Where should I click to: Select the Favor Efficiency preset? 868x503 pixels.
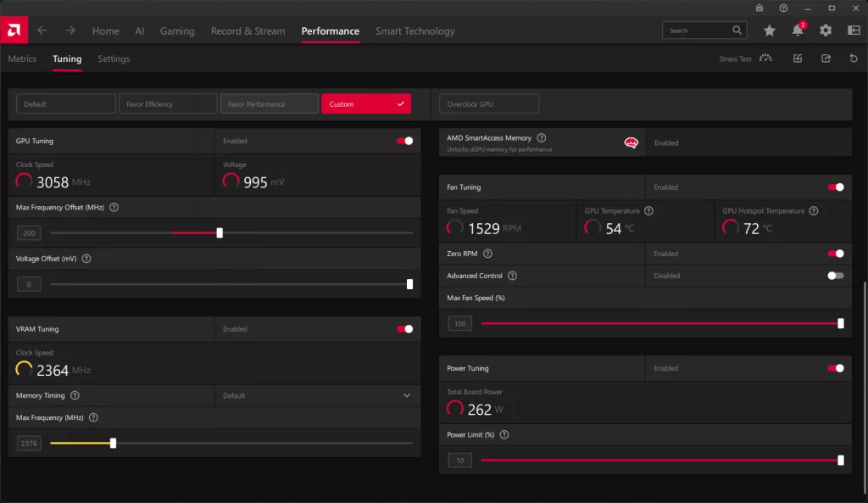tap(168, 103)
